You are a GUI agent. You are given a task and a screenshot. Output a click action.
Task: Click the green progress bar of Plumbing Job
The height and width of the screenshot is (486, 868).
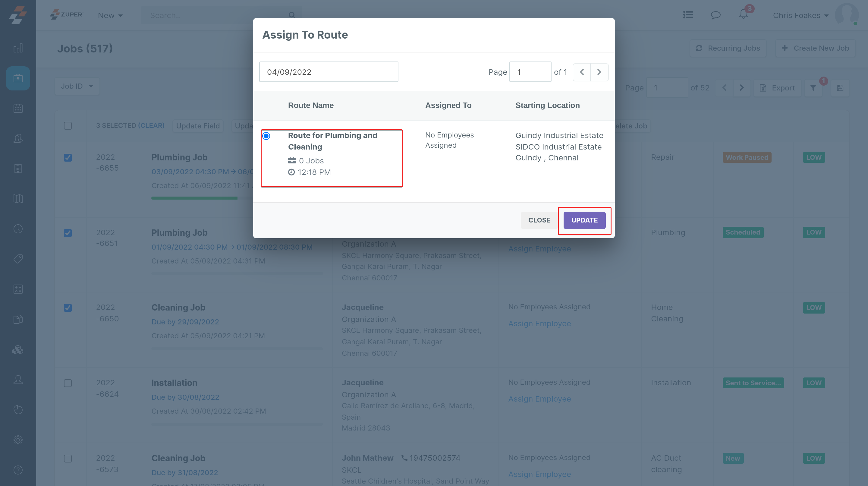click(x=194, y=198)
